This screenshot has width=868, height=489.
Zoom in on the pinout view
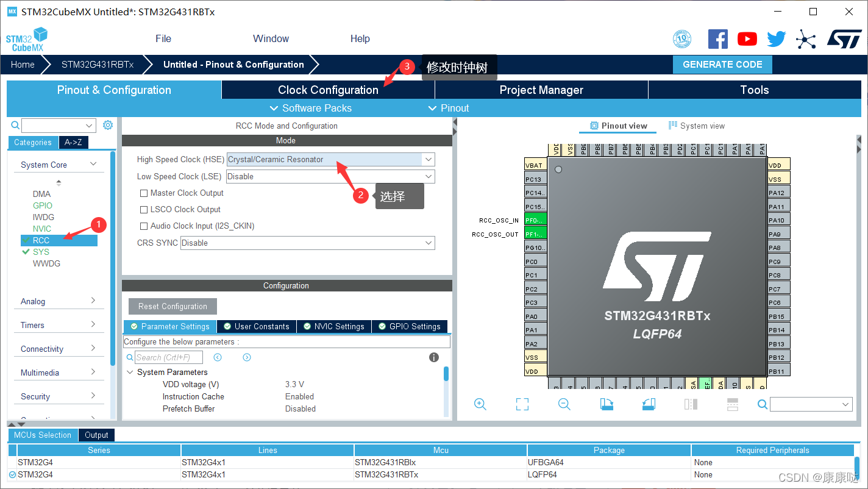(480, 404)
